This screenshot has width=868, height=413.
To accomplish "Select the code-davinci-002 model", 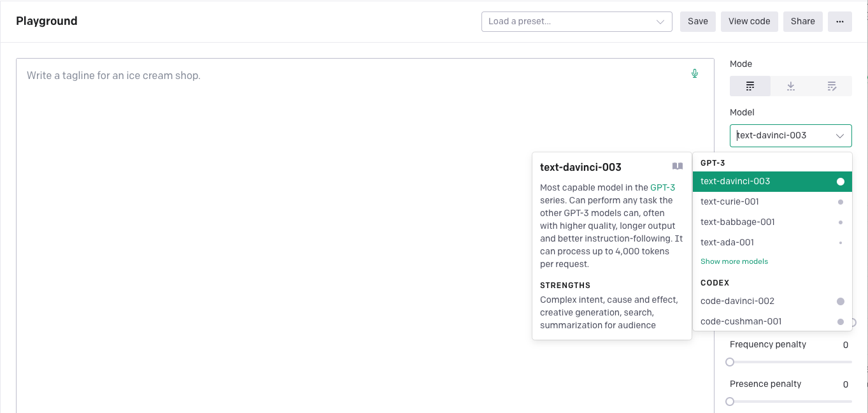I will pyautogui.click(x=737, y=301).
